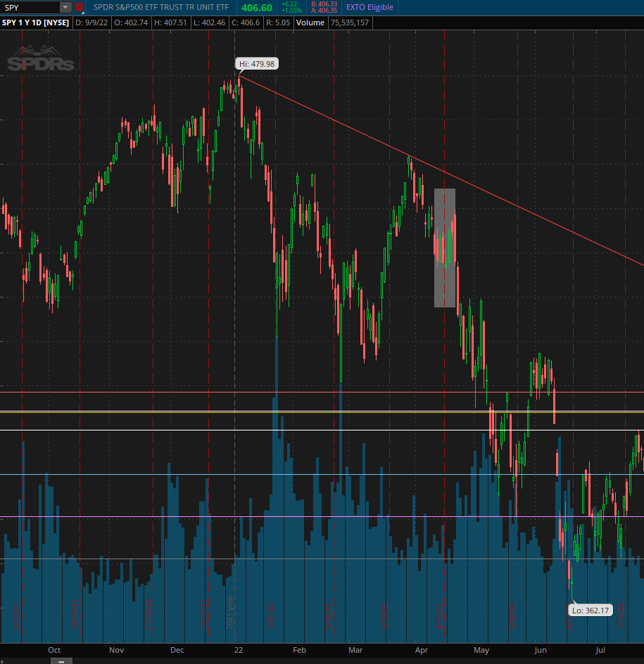
Task: Click the Oct label on the time axis
Action: [x=54, y=650]
